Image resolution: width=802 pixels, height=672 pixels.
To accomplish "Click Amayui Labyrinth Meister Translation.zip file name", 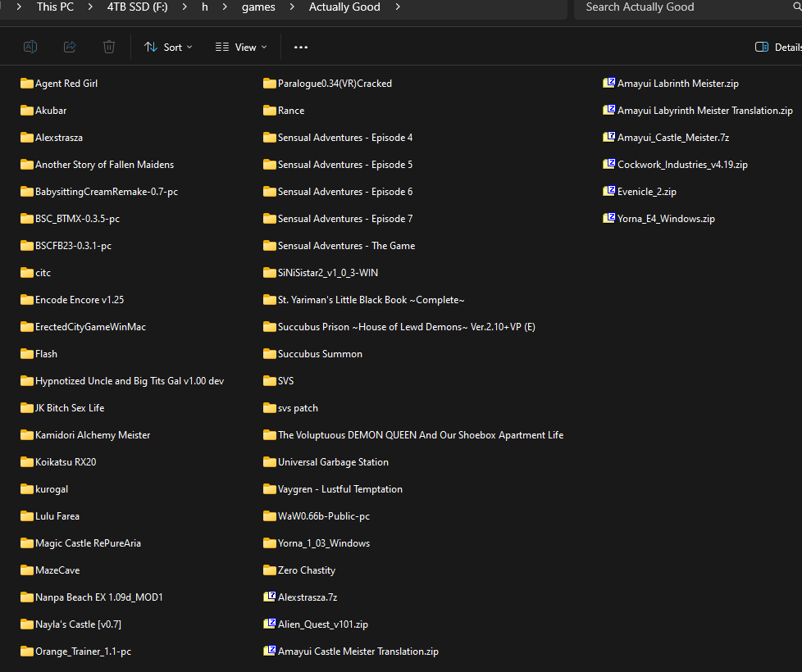I will point(705,111).
